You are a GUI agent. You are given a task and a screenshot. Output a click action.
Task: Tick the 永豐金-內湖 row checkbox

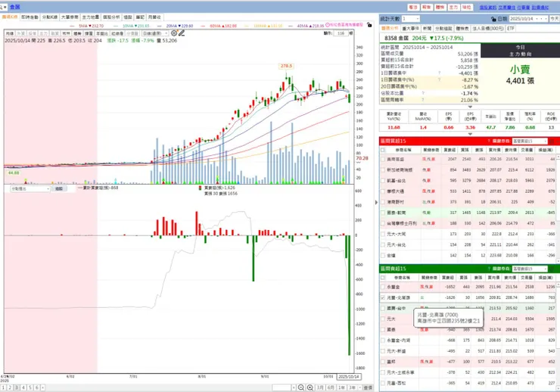(x=383, y=341)
